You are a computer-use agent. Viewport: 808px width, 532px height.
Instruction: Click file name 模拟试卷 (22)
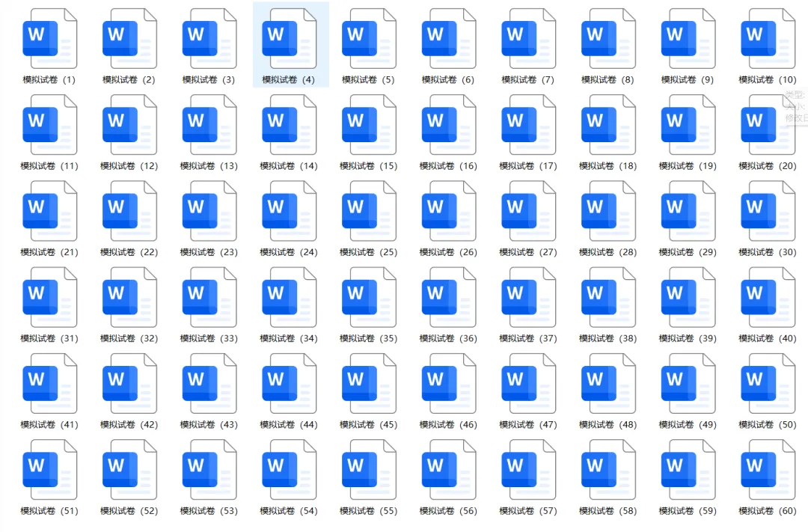pyautogui.click(x=129, y=252)
